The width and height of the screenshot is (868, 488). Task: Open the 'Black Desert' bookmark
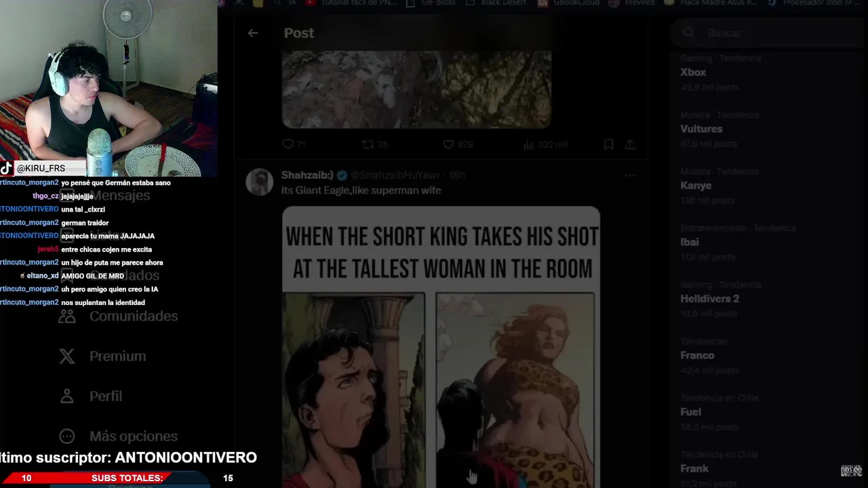click(x=496, y=3)
